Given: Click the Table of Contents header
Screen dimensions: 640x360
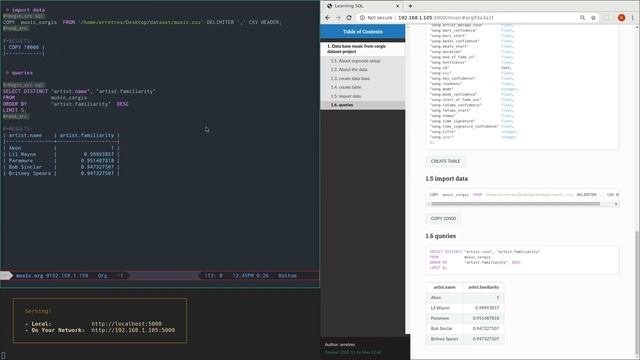Looking at the screenshot, I should [x=362, y=32].
